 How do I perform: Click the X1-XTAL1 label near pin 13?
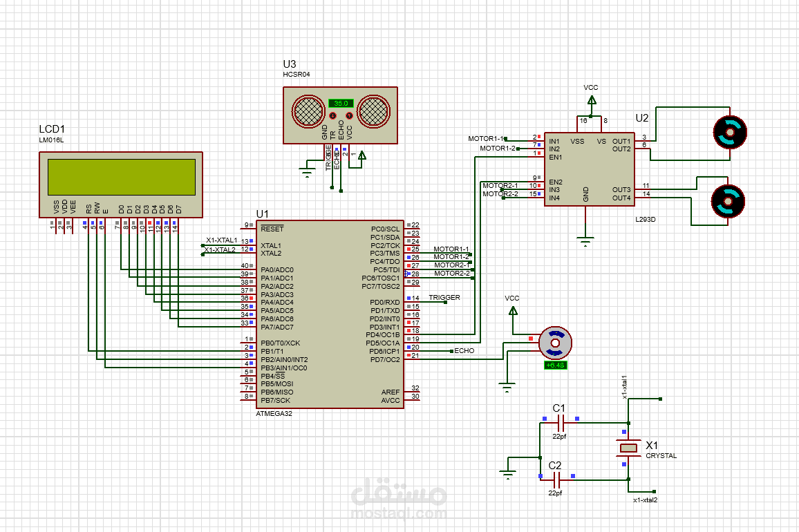click(x=220, y=241)
